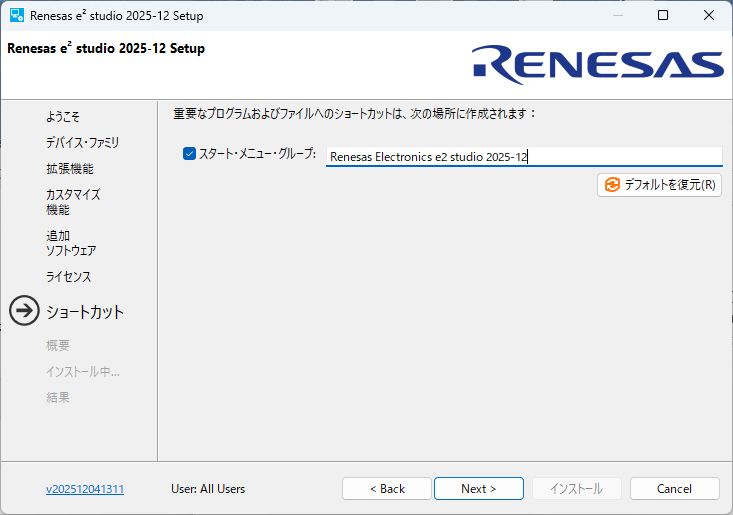Open the カスタマイズ機能 step
Screen dimensions: 733x515
[73, 202]
